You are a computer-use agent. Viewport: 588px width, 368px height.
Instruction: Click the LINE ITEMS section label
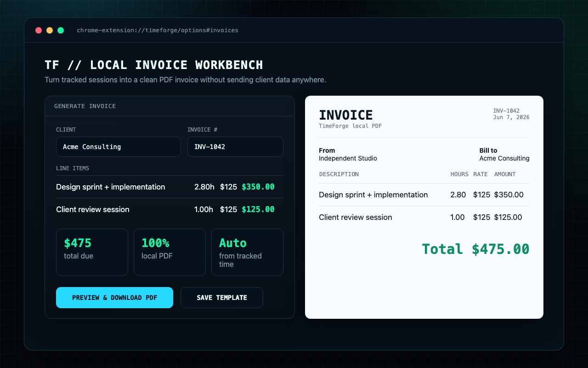point(73,168)
